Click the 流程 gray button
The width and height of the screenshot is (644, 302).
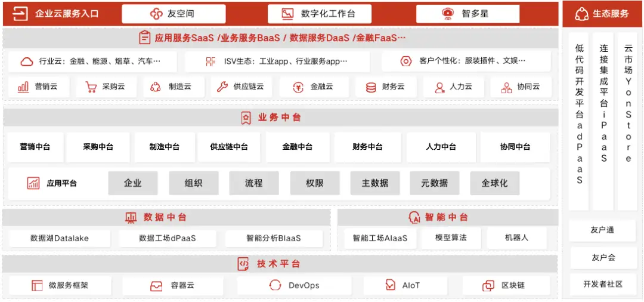254,183
